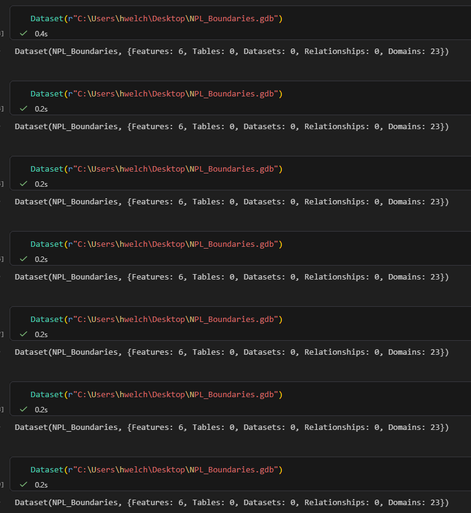Select the seventh cell's output result line
Viewport: 471px width, 513px height.
232,502
